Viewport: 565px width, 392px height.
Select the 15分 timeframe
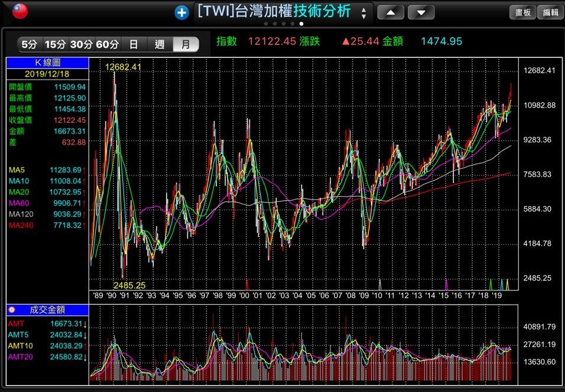(55, 44)
